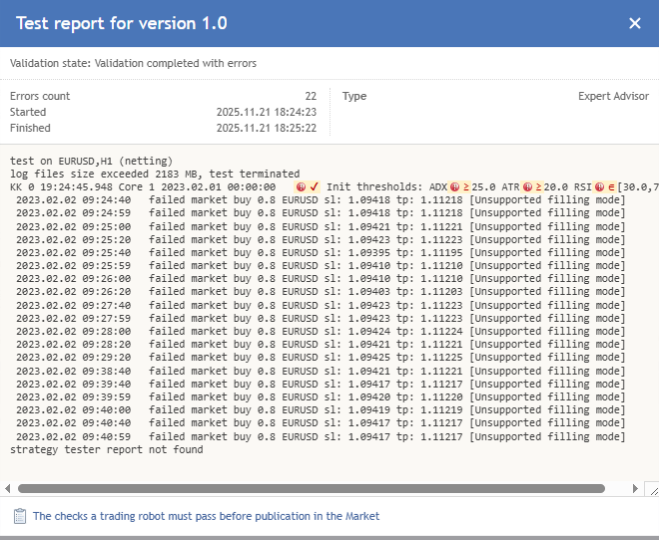Close the Test report dialog
659x540 pixels.
[634, 23]
